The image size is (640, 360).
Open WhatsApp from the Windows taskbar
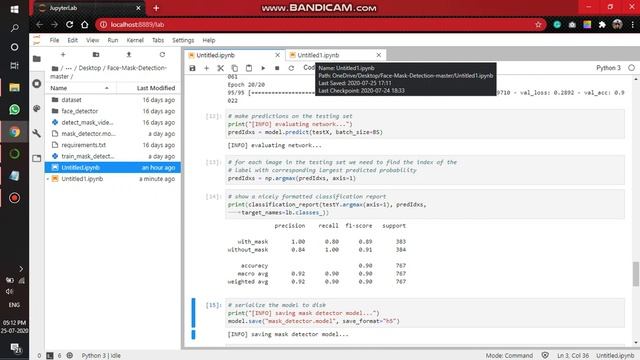[x=14, y=110]
